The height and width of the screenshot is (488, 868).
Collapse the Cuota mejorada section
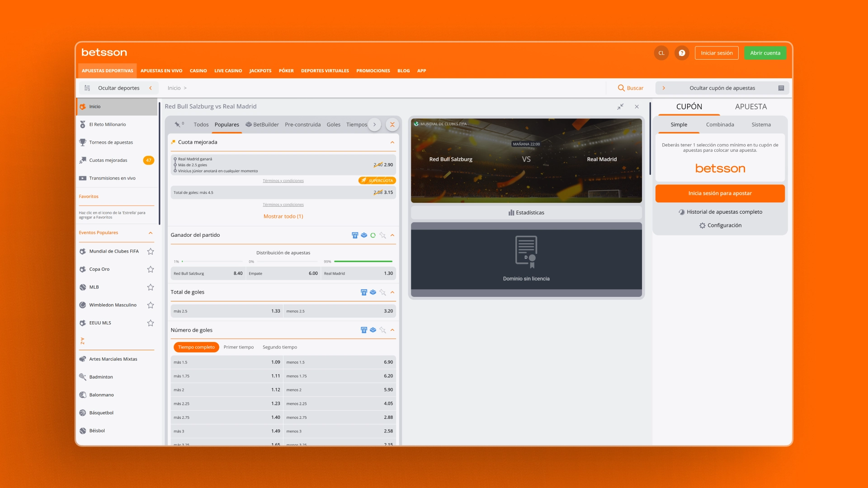pos(392,142)
